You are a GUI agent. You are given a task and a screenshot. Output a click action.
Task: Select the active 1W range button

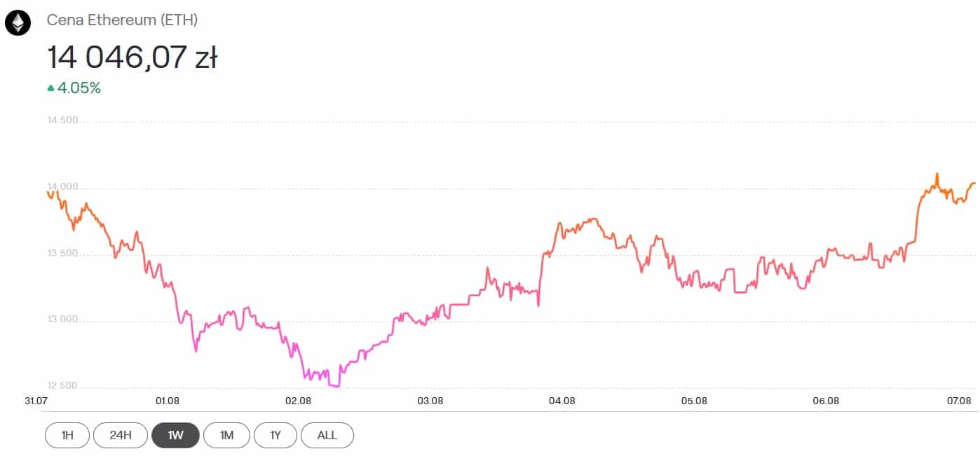[x=175, y=435]
